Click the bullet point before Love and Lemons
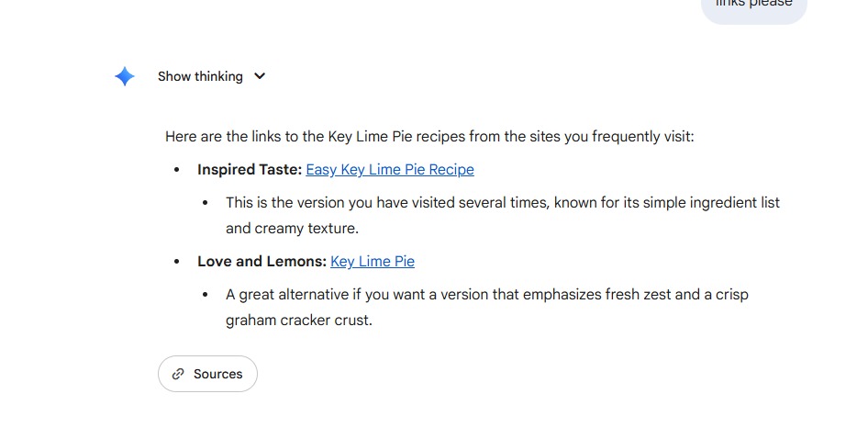Image resolution: width=868 pixels, height=439 pixels. 177,262
